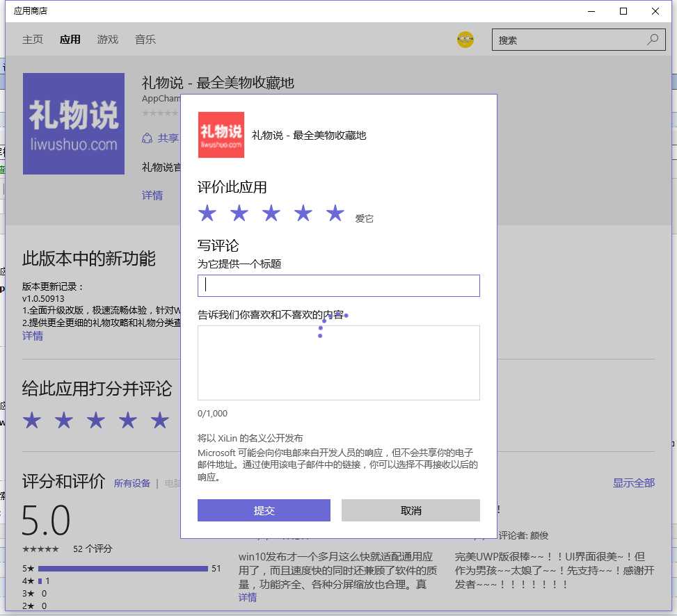Maximize the 应用商店 window

623,11
